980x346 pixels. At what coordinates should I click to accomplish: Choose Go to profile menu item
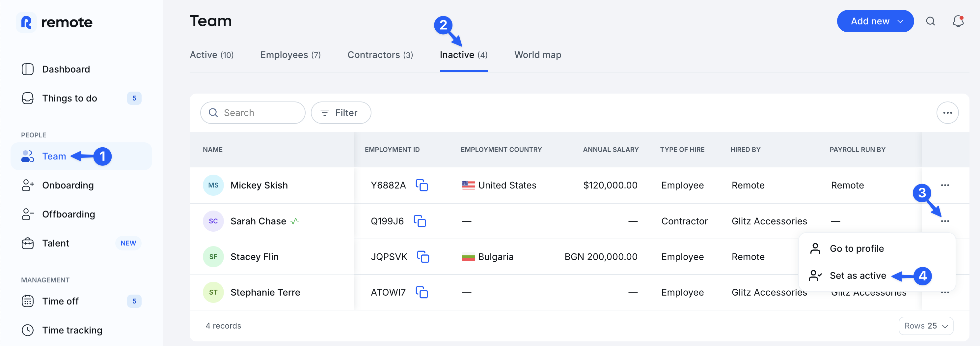pyautogui.click(x=877, y=248)
